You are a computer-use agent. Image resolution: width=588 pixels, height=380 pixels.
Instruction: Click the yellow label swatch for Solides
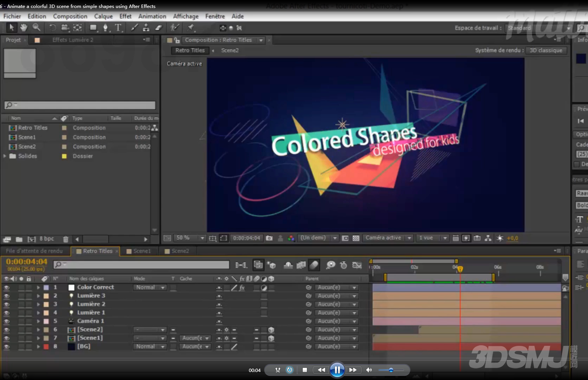[64, 156]
